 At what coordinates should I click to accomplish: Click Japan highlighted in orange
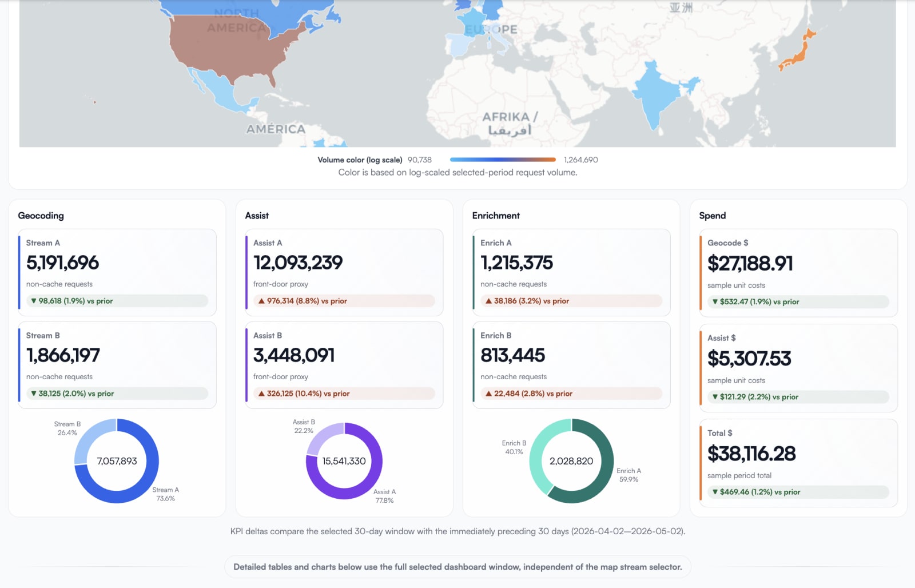[x=797, y=51]
